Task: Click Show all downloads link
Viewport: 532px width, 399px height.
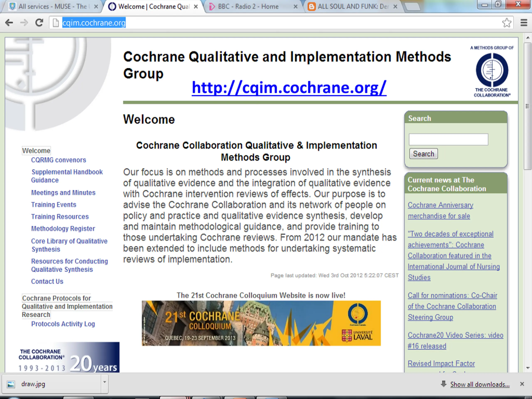Action: coord(480,384)
